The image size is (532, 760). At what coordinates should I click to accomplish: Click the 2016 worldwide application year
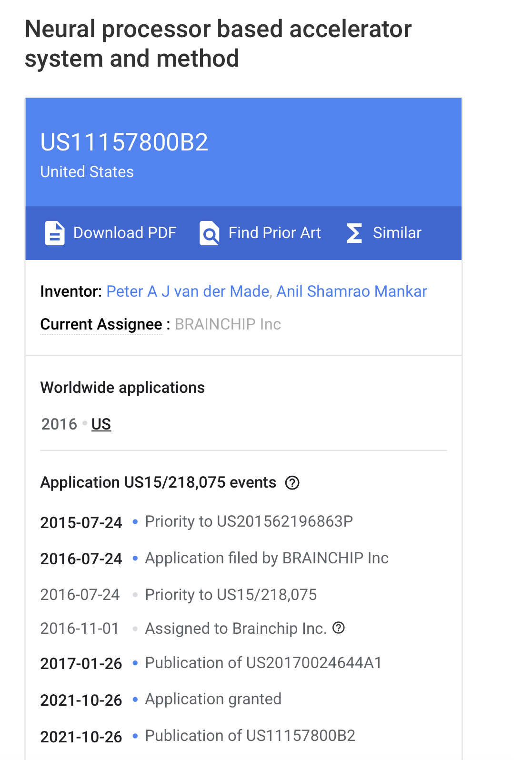59,424
